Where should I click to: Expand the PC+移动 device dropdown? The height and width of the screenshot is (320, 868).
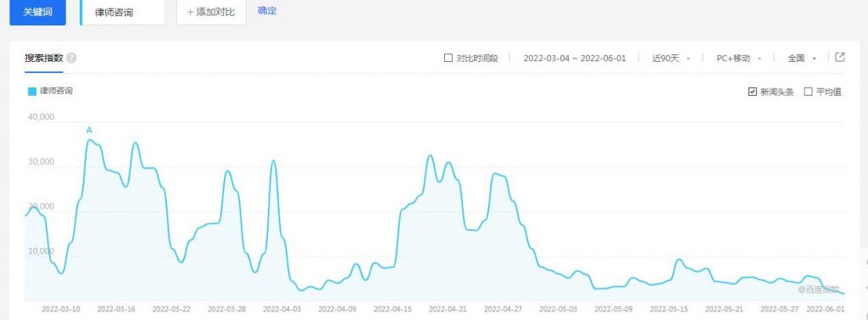pyautogui.click(x=739, y=59)
